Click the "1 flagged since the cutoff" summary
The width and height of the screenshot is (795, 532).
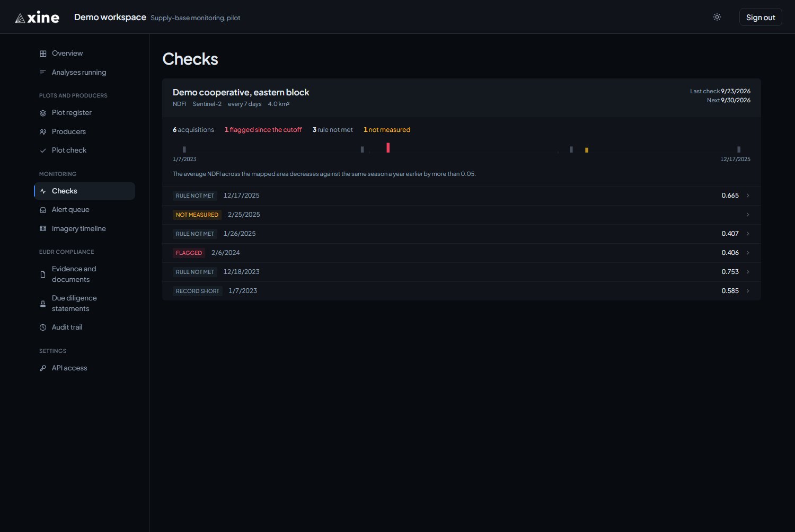pos(263,130)
